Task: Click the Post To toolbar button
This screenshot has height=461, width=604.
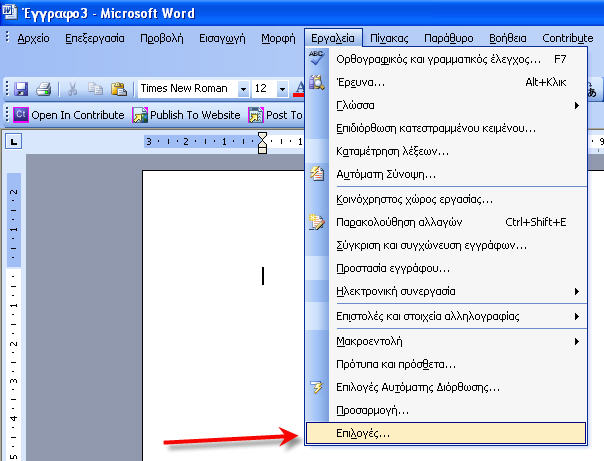Action: pyautogui.click(x=276, y=115)
